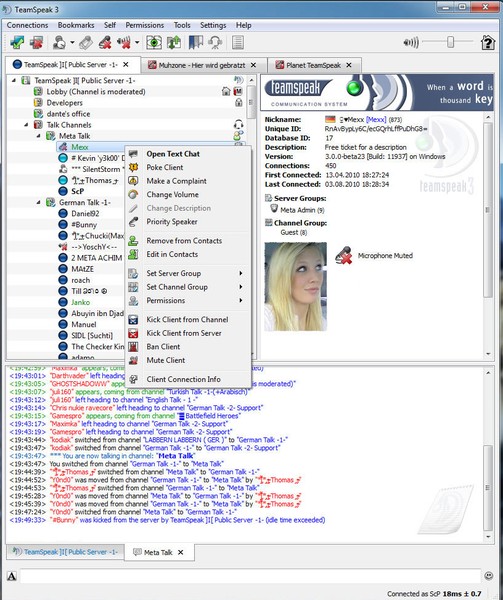Screen dimensions: 503x600
Task: Close the Planet TeamSpeak tab
Action: [x=349, y=65]
